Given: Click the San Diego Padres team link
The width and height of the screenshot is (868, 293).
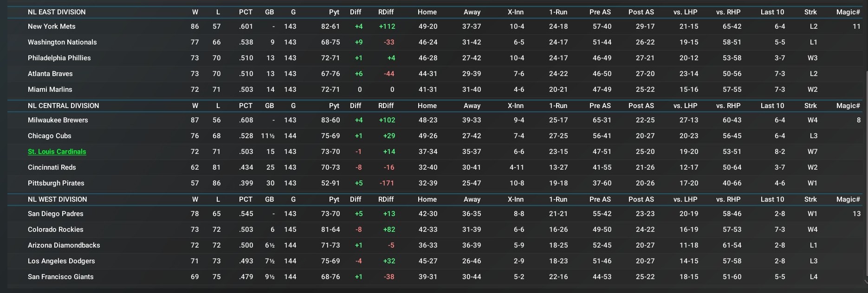Looking at the screenshot, I should (56, 214).
